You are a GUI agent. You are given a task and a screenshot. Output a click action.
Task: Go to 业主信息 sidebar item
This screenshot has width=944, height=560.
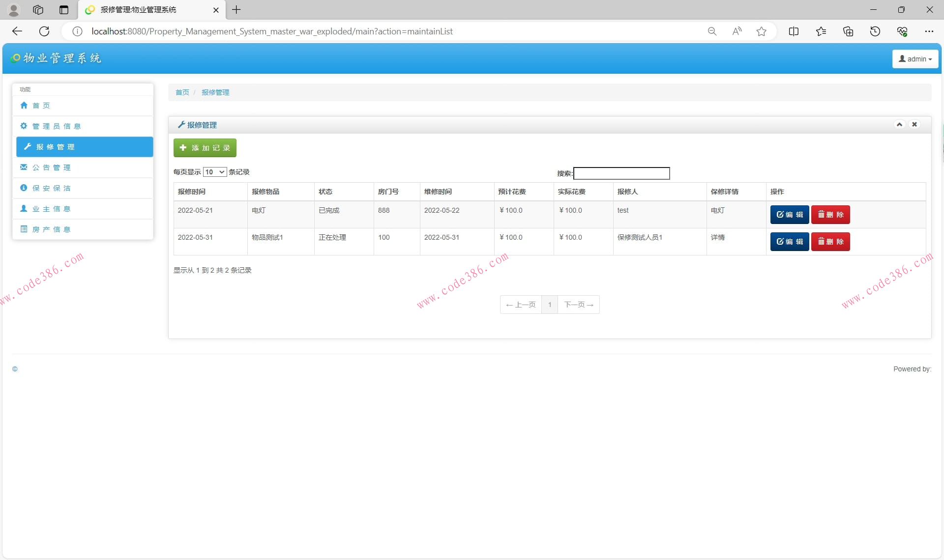[x=51, y=209]
